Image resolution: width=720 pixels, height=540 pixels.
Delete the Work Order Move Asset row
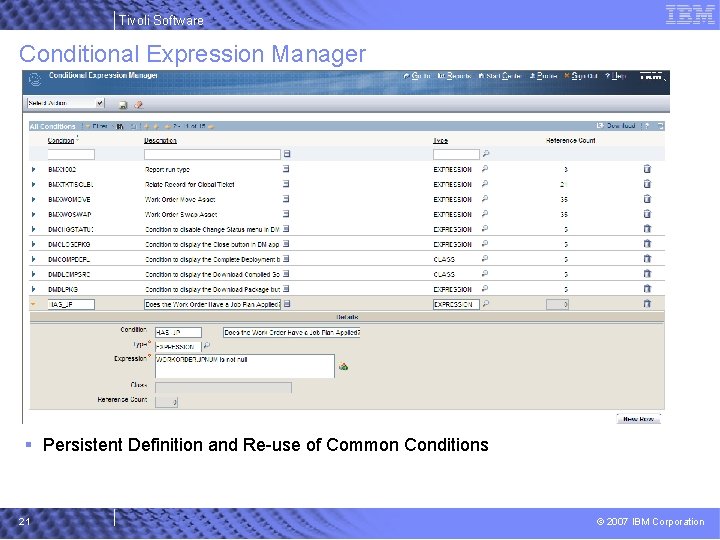point(647,199)
